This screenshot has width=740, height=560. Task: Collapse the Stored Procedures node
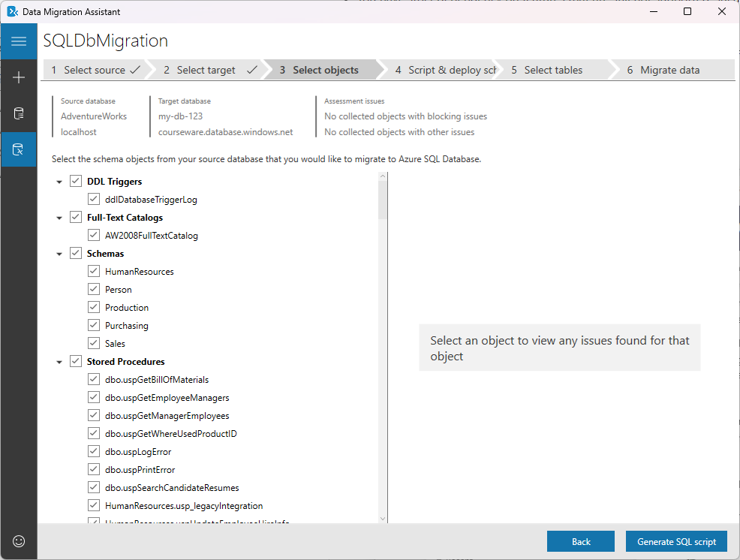59,361
